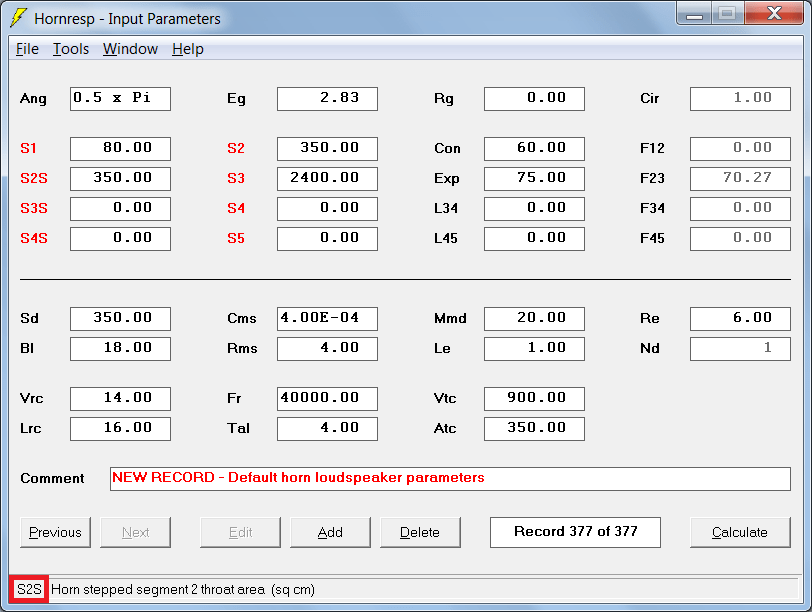Open the Help menu
812x612 pixels.
(188, 49)
